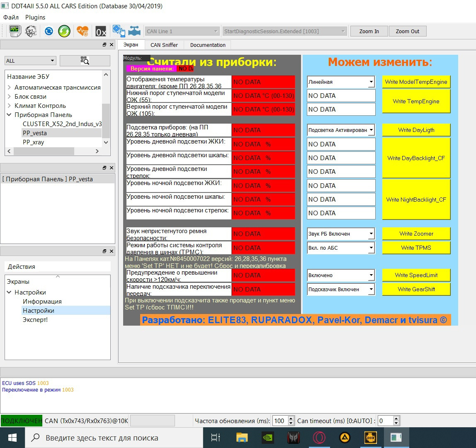Select CLUSTER_X52_2nd_Indus_v3 in ECU tree
This screenshot has width=476, height=448.
pos(62,124)
